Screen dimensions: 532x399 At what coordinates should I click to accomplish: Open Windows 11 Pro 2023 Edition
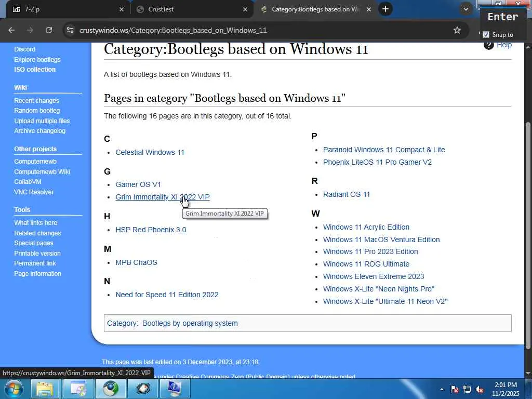coord(370,251)
